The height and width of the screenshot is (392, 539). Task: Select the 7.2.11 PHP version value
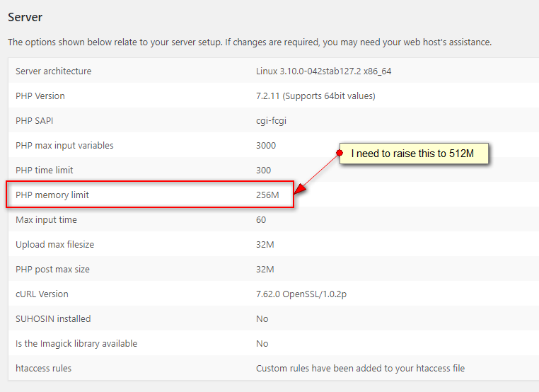tap(315, 96)
